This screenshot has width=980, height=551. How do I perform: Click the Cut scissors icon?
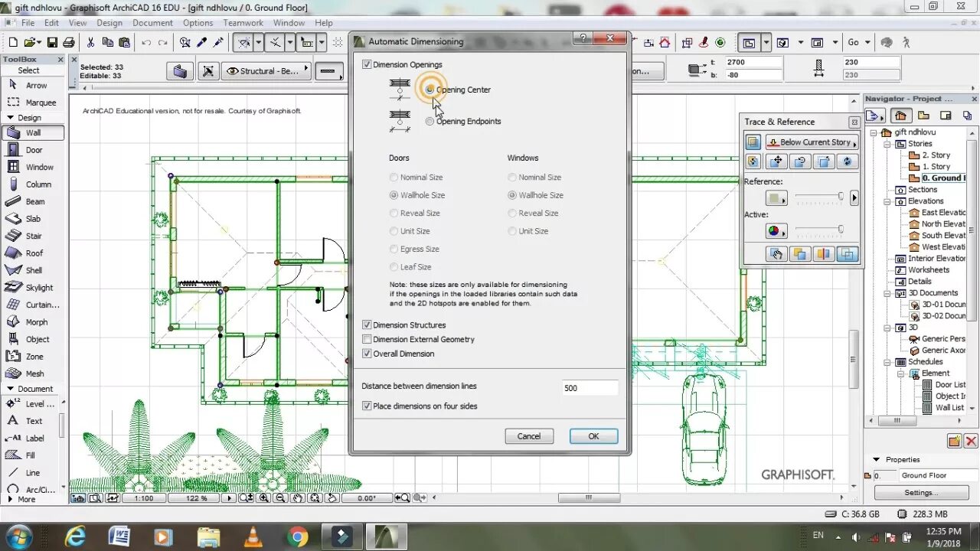pyautogui.click(x=90, y=43)
